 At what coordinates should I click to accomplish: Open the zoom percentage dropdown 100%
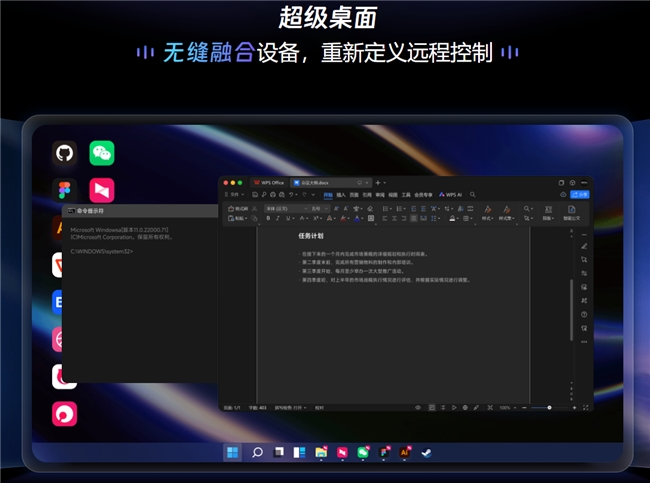pyautogui.click(x=507, y=408)
